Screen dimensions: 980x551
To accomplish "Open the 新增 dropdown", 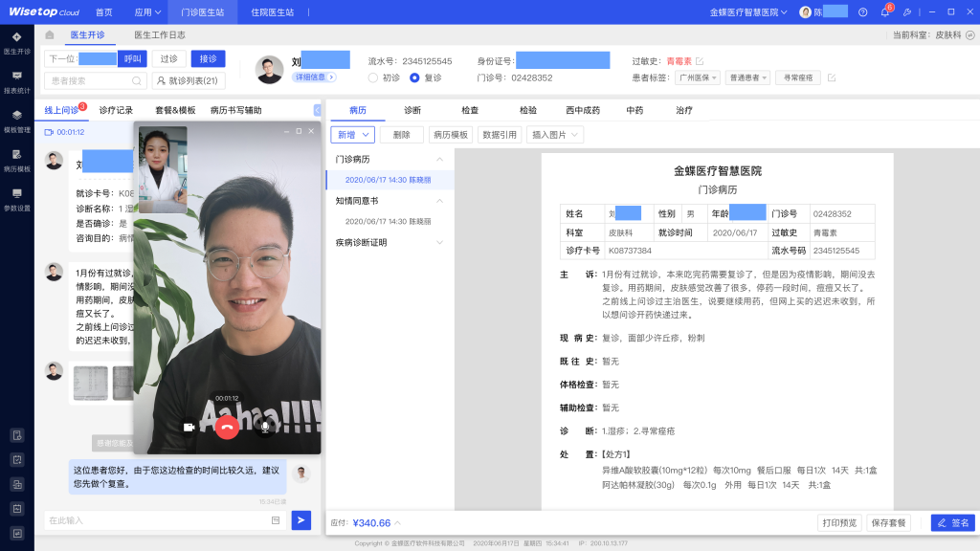I will 352,135.
